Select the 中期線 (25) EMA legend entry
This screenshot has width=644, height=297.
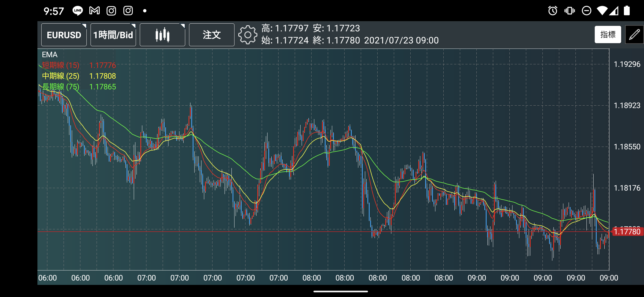click(61, 76)
